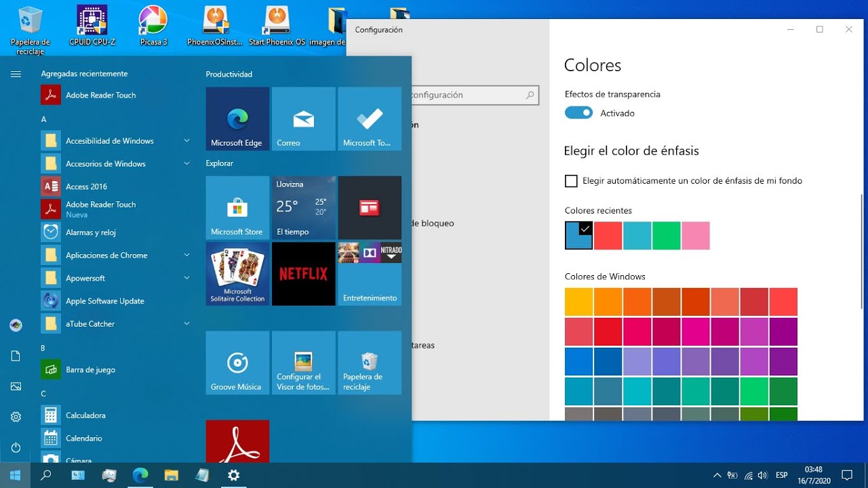Pick the pink swatch in Colores recientes

[696, 236]
